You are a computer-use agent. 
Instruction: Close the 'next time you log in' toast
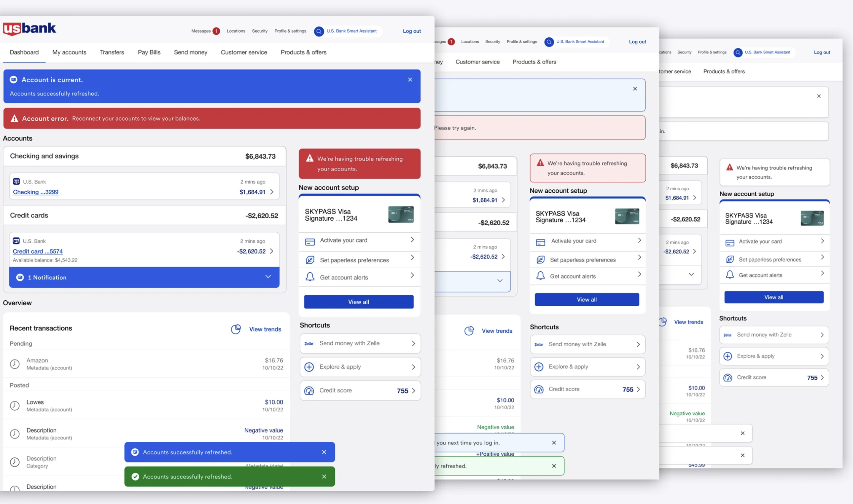[x=554, y=443]
